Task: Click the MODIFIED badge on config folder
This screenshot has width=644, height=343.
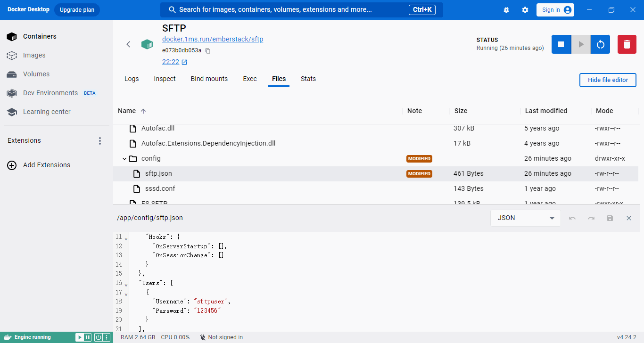Action: (x=419, y=159)
